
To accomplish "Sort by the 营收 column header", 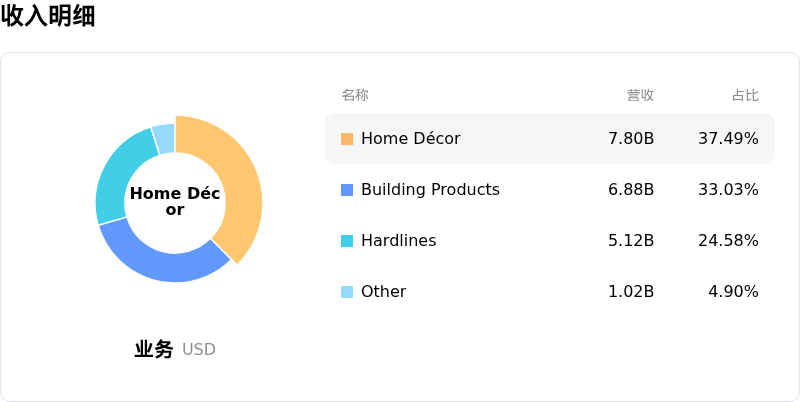I will (x=640, y=95).
